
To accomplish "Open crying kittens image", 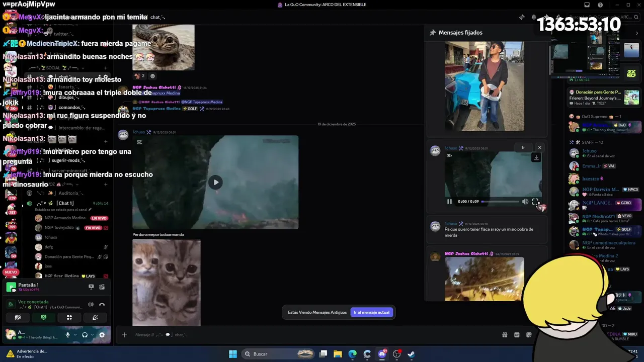I will click(x=167, y=282).
